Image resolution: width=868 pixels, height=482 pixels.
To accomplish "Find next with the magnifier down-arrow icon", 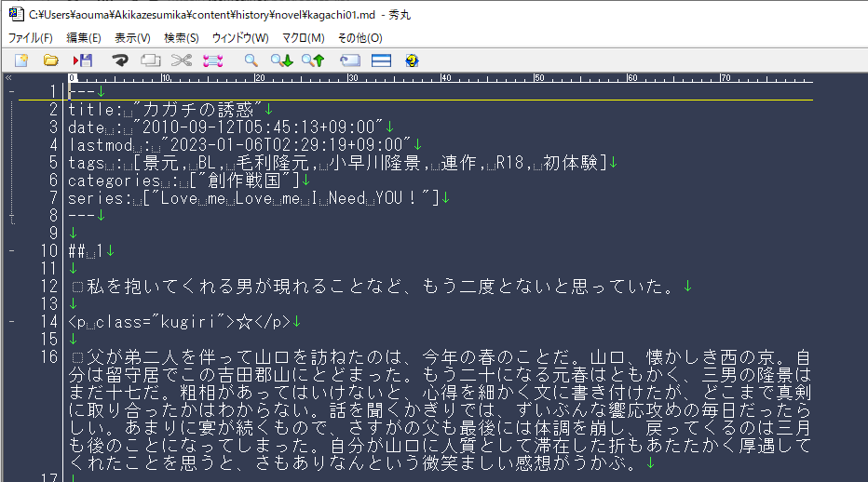I will point(281,60).
